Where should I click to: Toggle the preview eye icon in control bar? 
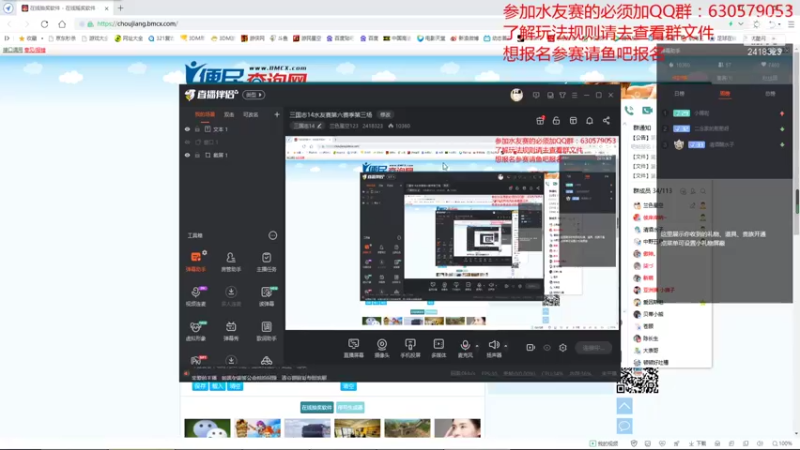coord(547,347)
